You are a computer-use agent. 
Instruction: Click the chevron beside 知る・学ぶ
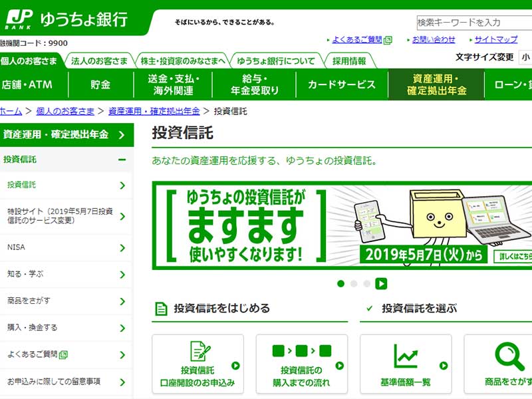122,275
